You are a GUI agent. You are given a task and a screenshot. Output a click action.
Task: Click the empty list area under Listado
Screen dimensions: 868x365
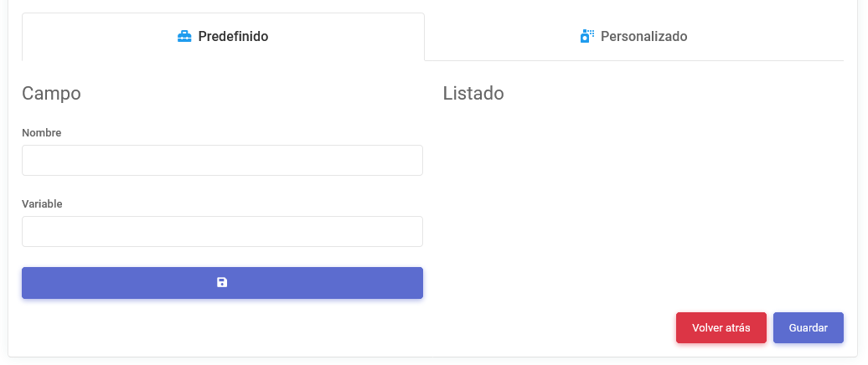click(642, 201)
